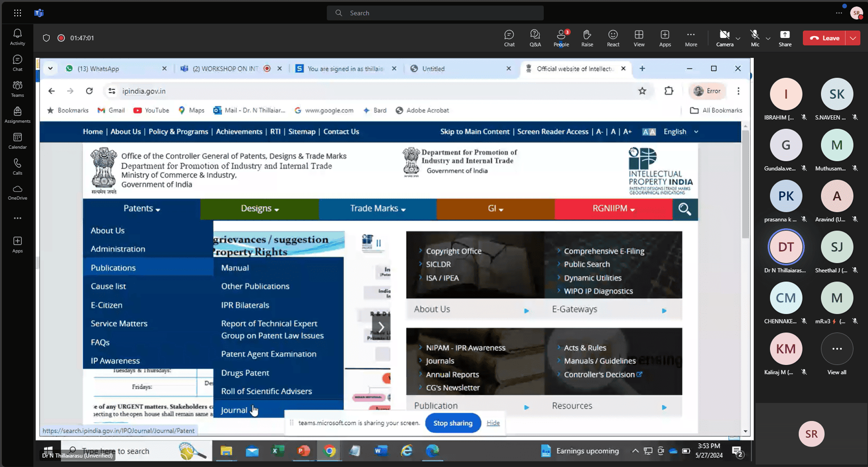Viewport: 868px width, 467px height.
Task: Expand RGNIIPM menu
Action: point(613,209)
